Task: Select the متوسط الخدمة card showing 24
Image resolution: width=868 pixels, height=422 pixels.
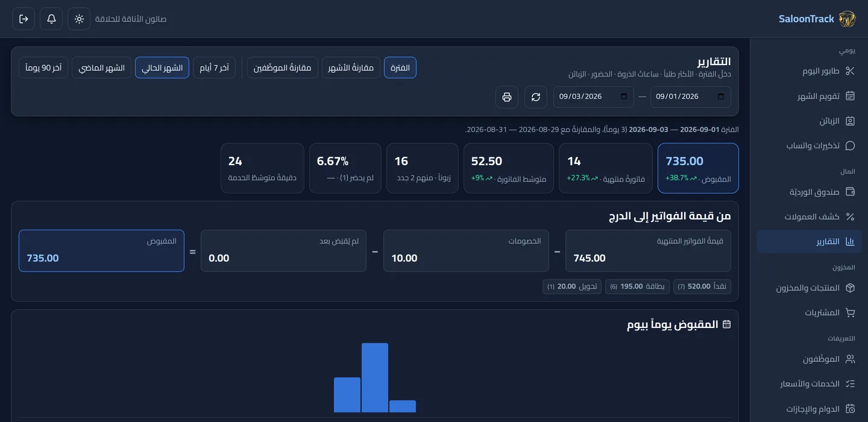Action: tap(262, 168)
